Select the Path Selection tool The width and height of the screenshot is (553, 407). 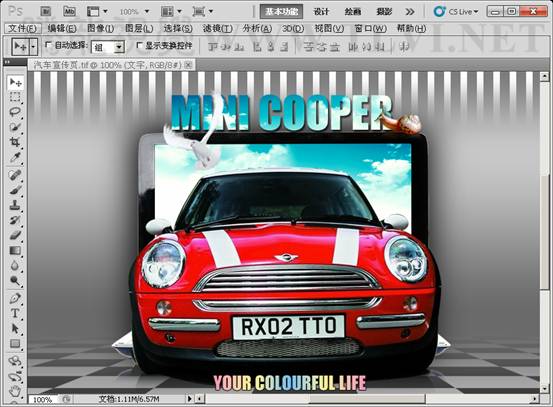tap(15, 329)
